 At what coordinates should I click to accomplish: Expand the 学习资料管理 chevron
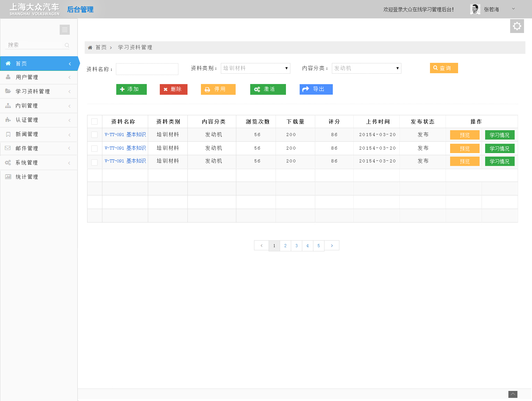tap(69, 92)
